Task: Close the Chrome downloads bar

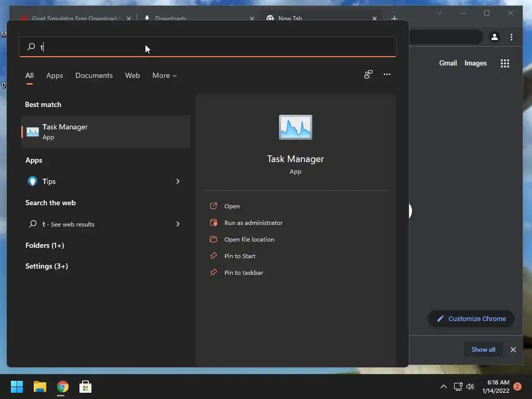Action: click(x=513, y=350)
